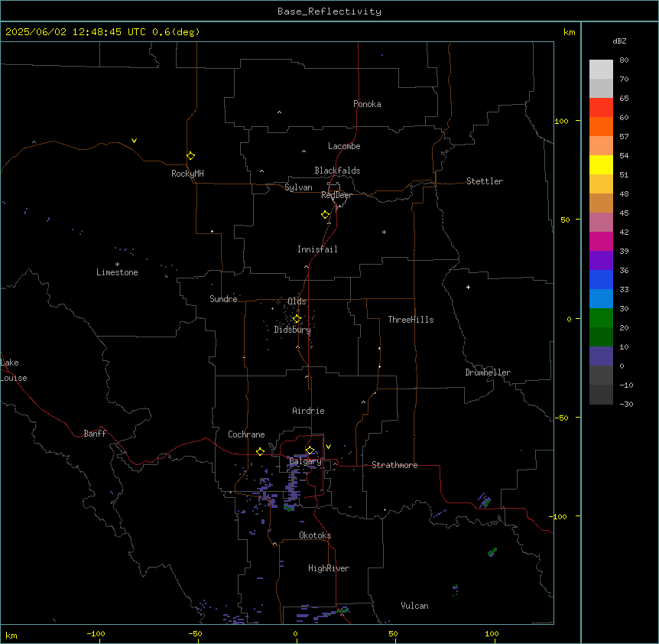Click the yellow diamond marker above RockyMH

[191, 155]
